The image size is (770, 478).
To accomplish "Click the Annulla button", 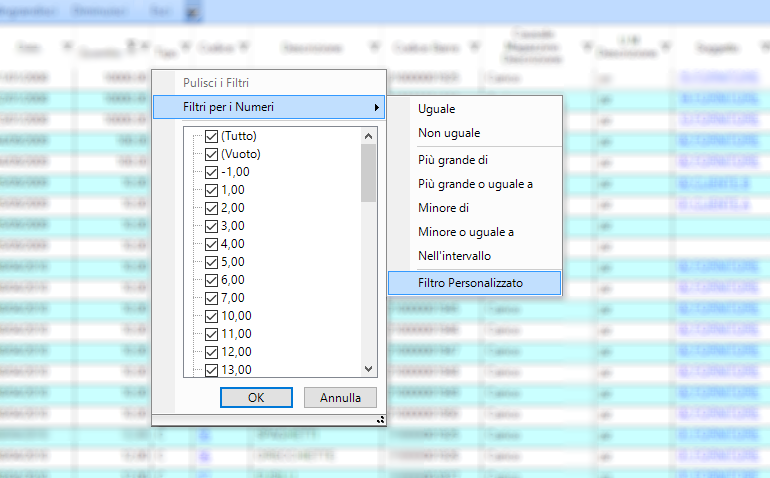I will coord(340,397).
